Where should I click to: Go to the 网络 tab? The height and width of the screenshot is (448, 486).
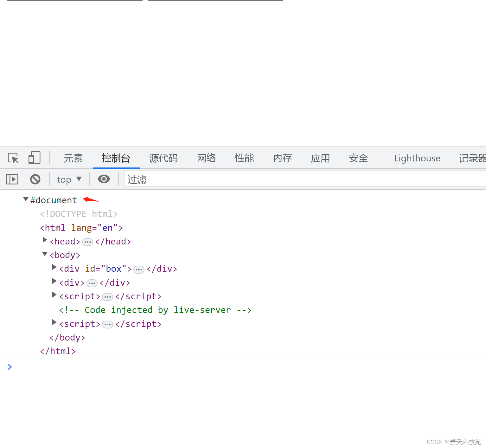point(207,158)
